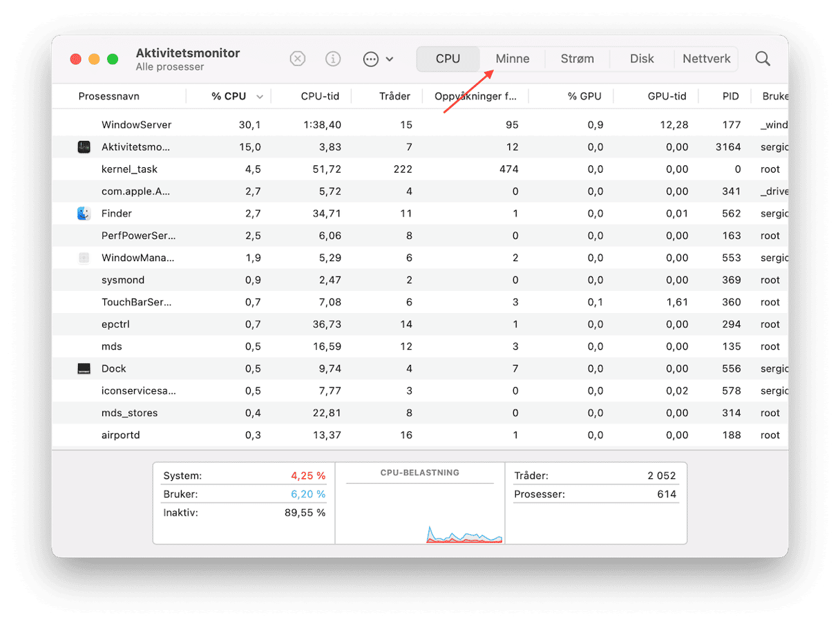Click PID 3164 for Aktivitetsmonitor
Viewport: 840px width, 626px height.
tap(729, 147)
